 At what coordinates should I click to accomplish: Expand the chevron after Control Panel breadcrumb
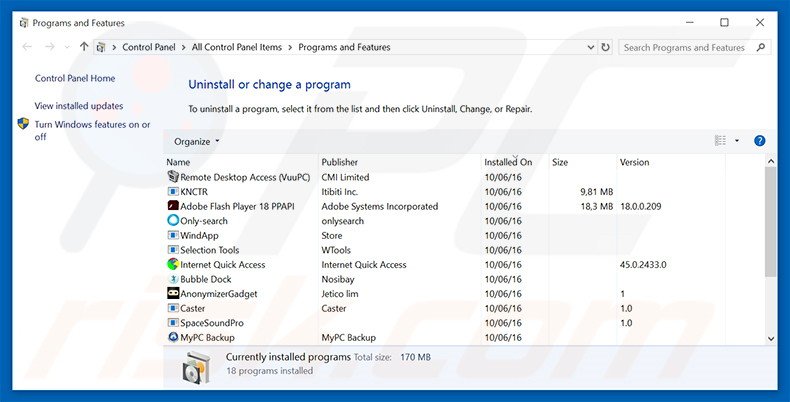[x=183, y=47]
